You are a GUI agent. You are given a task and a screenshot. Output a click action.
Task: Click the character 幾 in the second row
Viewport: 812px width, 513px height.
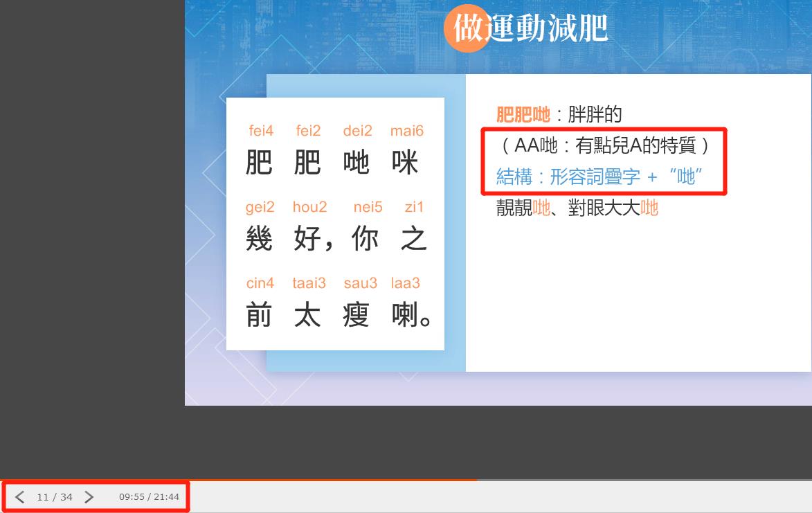click(260, 240)
